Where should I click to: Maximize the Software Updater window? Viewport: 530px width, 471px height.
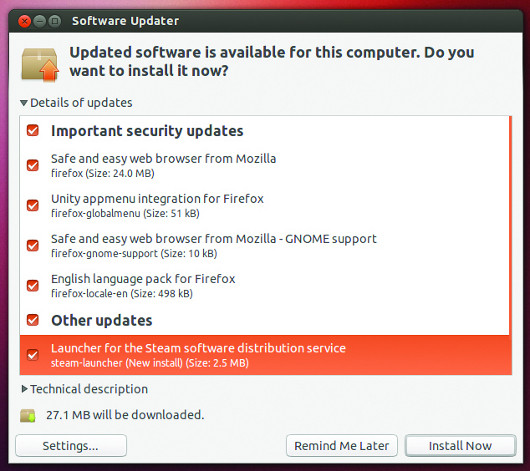click(54, 21)
